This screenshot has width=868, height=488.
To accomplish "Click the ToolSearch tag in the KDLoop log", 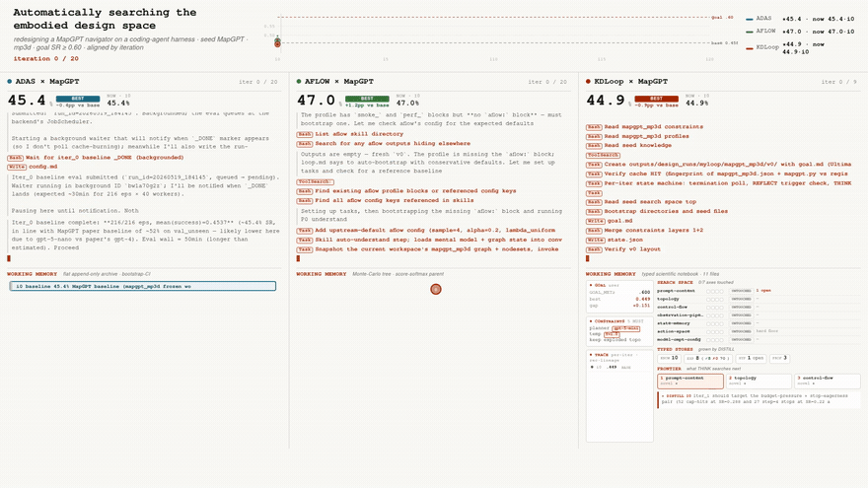I will [603, 155].
